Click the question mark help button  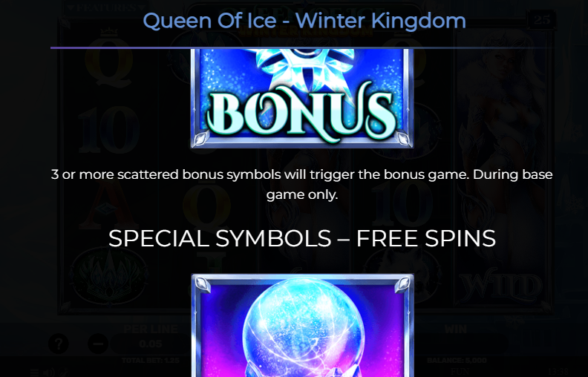click(59, 344)
